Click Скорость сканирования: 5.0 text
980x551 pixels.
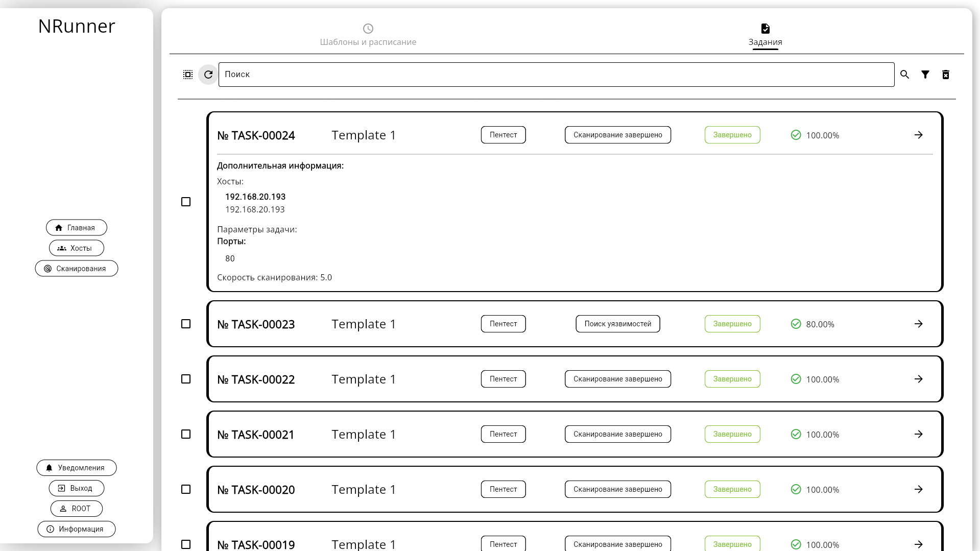275,277
